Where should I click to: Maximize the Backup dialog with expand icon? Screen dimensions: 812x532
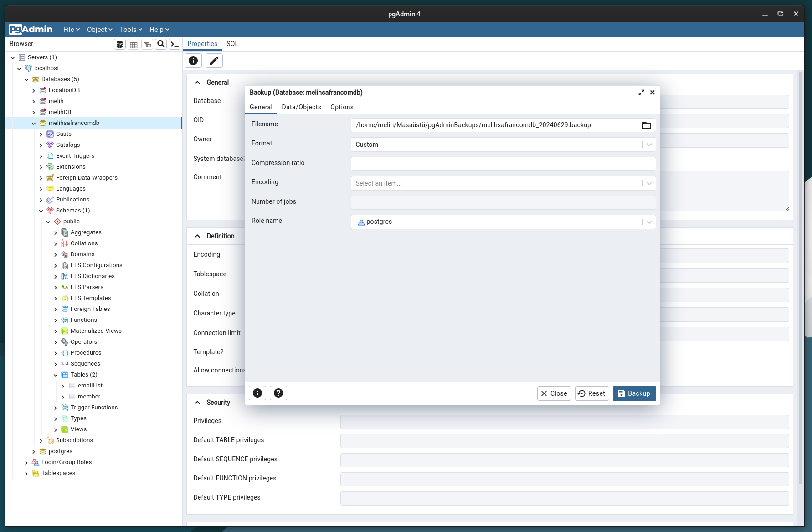pyautogui.click(x=641, y=93)
